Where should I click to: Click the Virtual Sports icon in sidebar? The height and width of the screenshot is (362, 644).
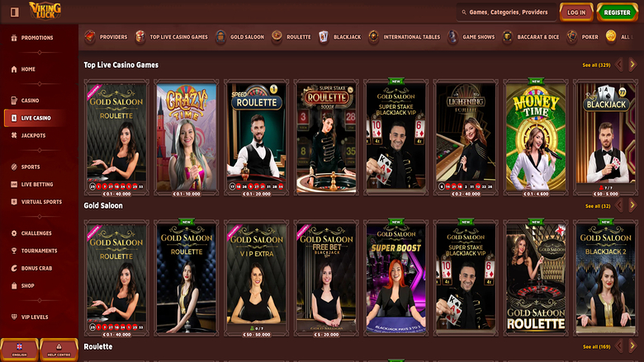[14, 202]
